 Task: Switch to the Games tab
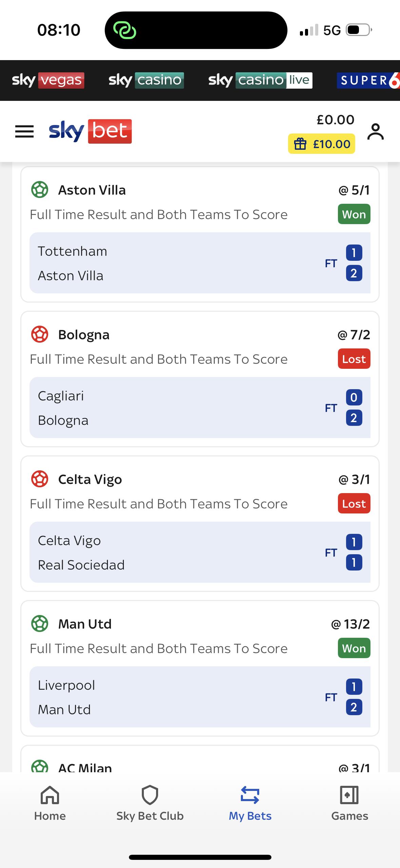coord(349,803)
